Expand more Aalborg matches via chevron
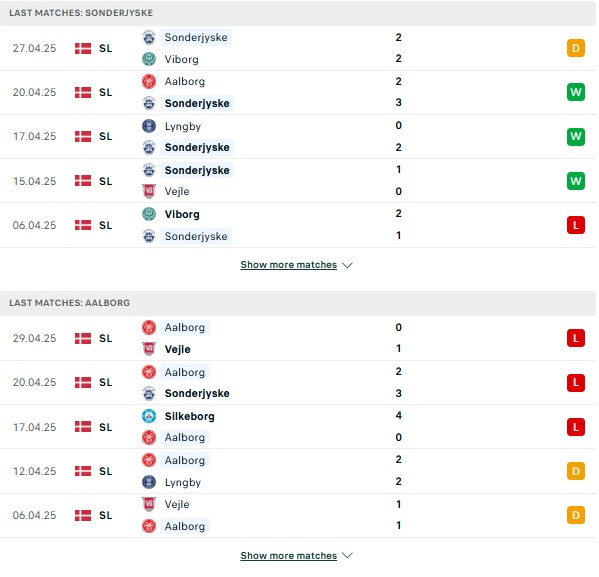Viewport: 599px width, 577px height. 347,555
